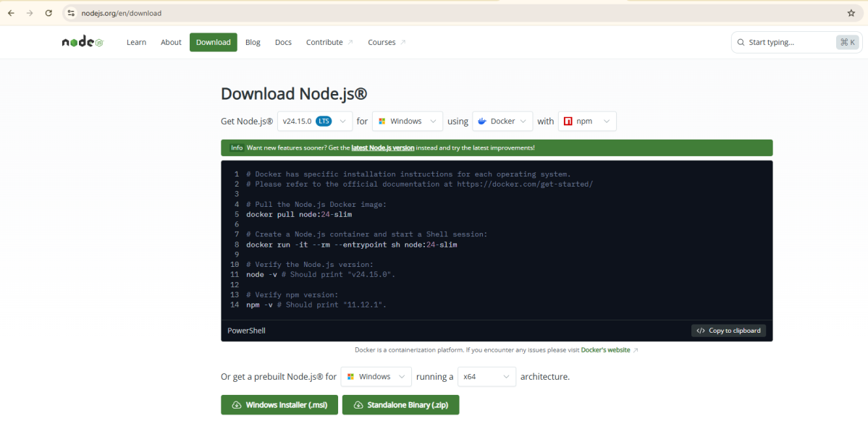The image size is (868, 421).
Task: Go back with the browser back arrow
Action: point(11,13)
